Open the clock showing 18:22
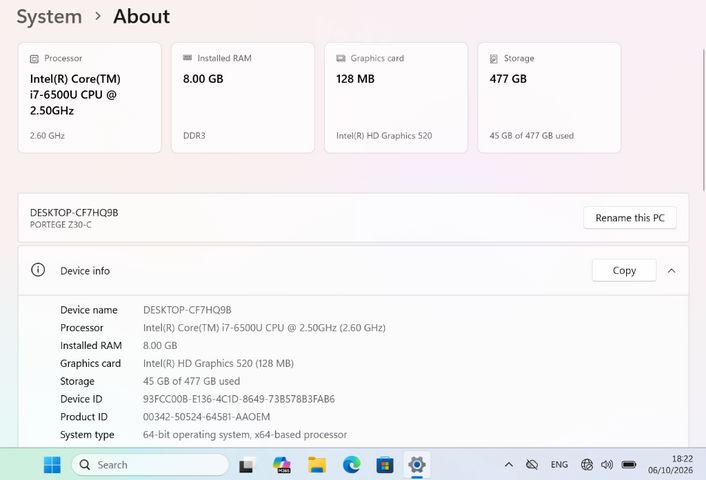This screenshot has width=706, height=480. coord(670,465)
